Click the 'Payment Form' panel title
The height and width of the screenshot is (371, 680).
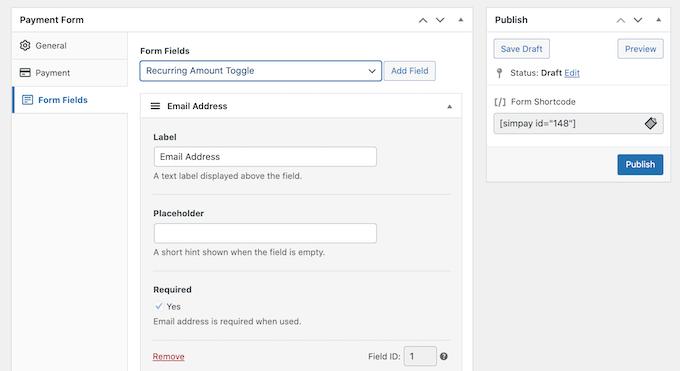point(52,20)
